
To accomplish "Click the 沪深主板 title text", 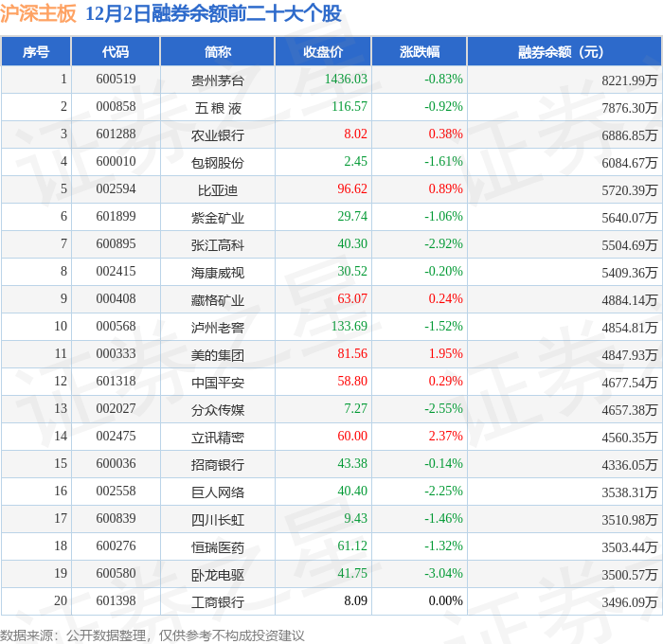I will pos(38,13).
